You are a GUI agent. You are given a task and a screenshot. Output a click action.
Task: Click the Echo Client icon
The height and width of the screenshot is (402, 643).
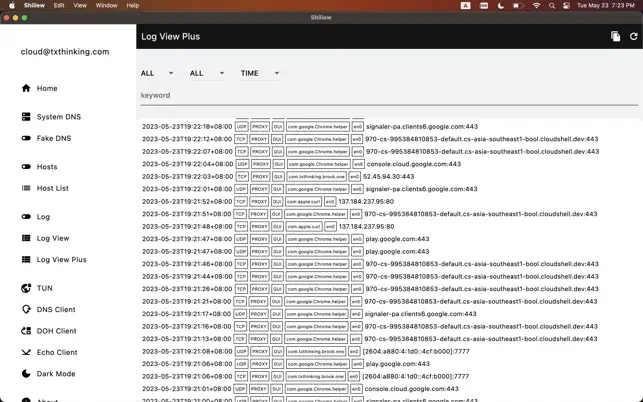tap(26, 352)
